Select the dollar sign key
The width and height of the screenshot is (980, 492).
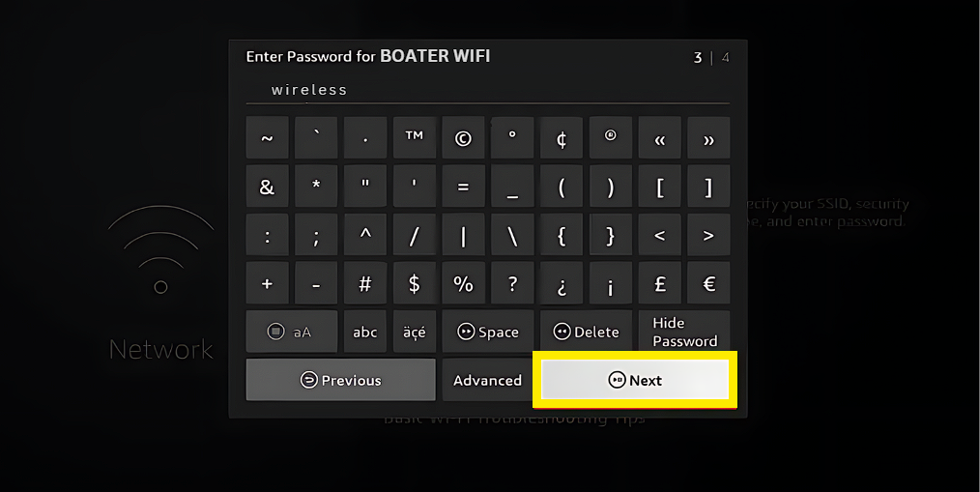click(x=414, y=284)
